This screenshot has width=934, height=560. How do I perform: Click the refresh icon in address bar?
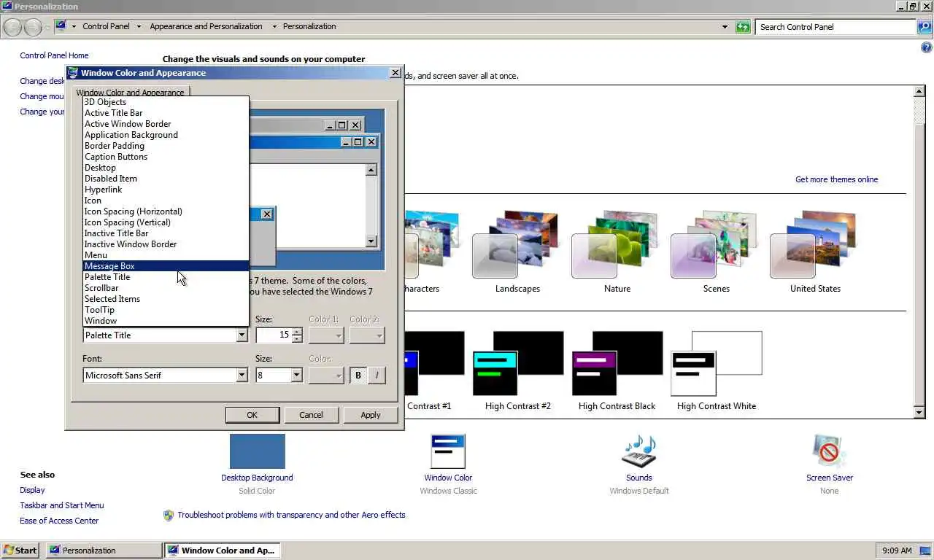click(x=743, y=27)
